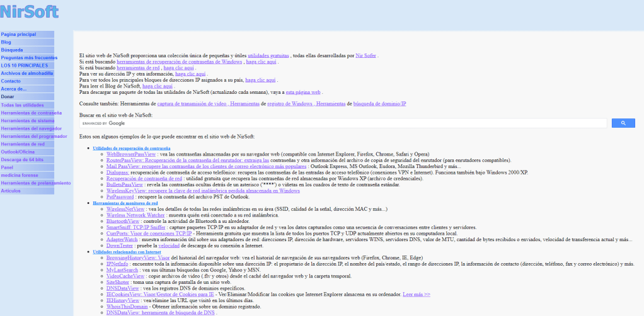
Task: Open Herramientas del programador sidebar item
Action: pos(27,136)
